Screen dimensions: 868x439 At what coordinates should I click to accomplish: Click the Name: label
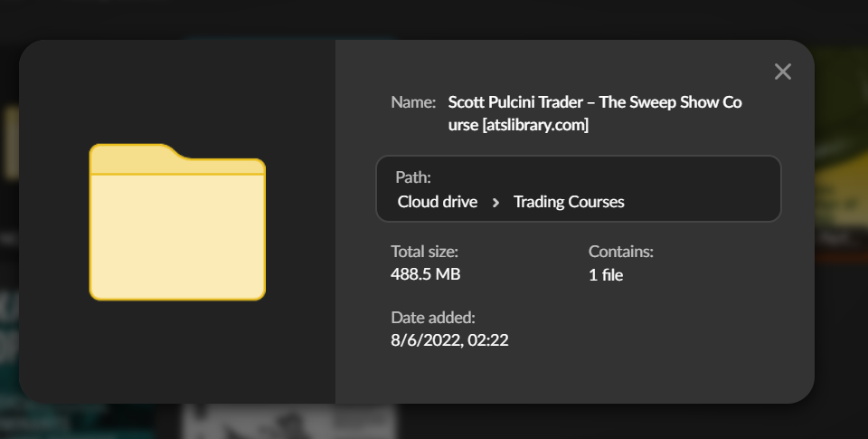(413, 102)
